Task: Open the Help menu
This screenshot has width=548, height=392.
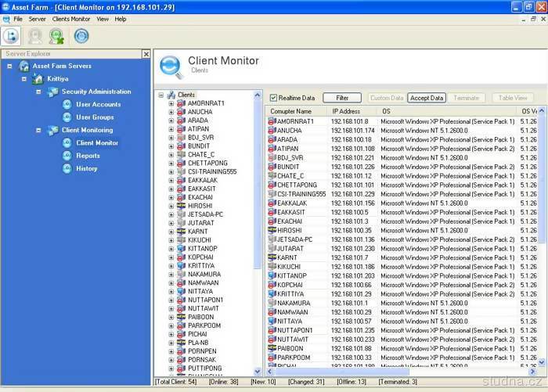Action: coord(121,20)
